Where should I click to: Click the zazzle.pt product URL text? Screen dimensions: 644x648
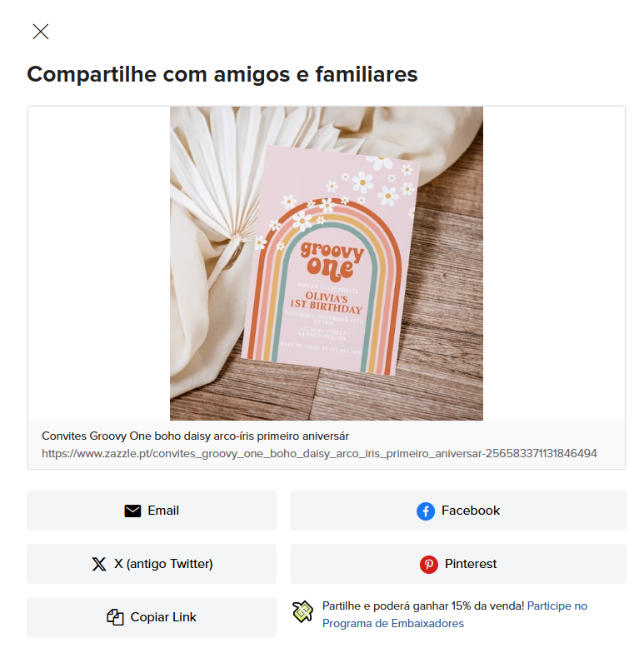[x=319, y=453]
